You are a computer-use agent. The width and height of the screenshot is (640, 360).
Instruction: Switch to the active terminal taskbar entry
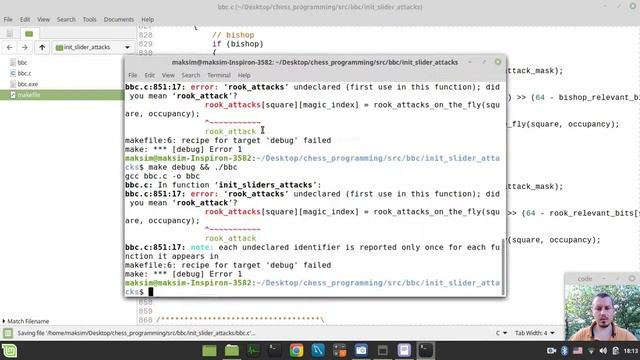pos(426,351)
